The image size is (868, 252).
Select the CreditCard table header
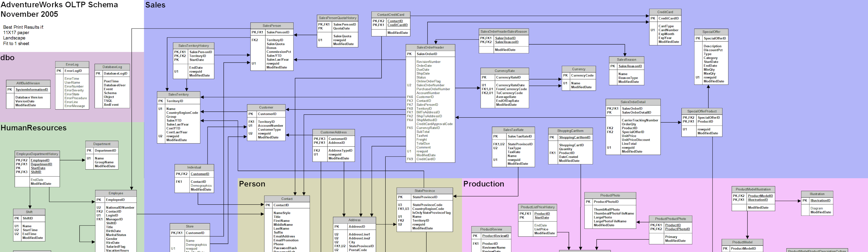665,12
